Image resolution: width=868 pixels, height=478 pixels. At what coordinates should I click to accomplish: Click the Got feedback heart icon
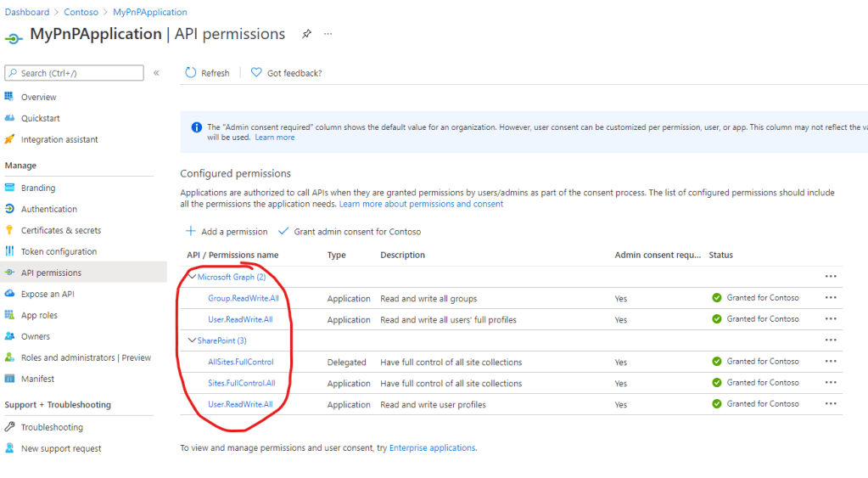(256, 73)
